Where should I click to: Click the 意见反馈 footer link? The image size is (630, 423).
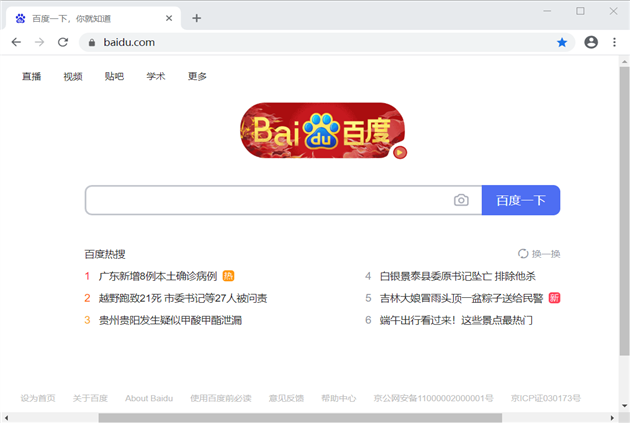(286, 398)
